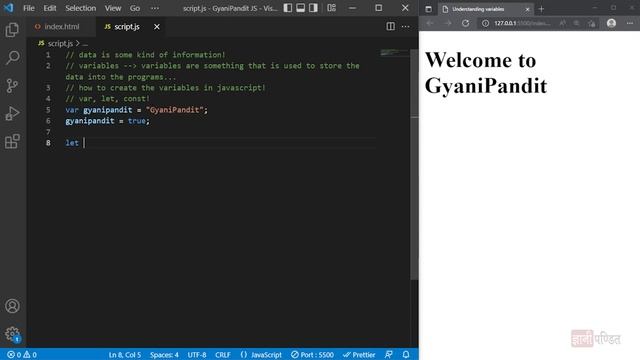This screenshot has width=640, height=360.
Task: Click the editor vertical scrollbar
Action: (x=414, y=165)
